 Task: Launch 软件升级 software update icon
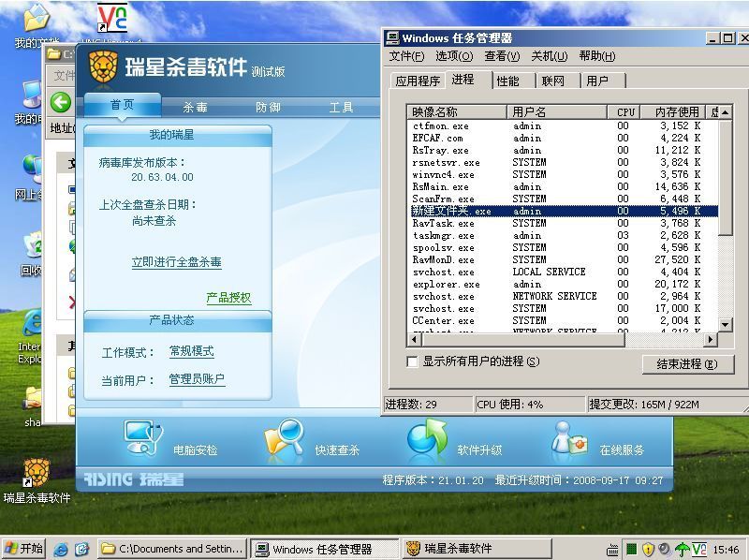click(427, 436)
